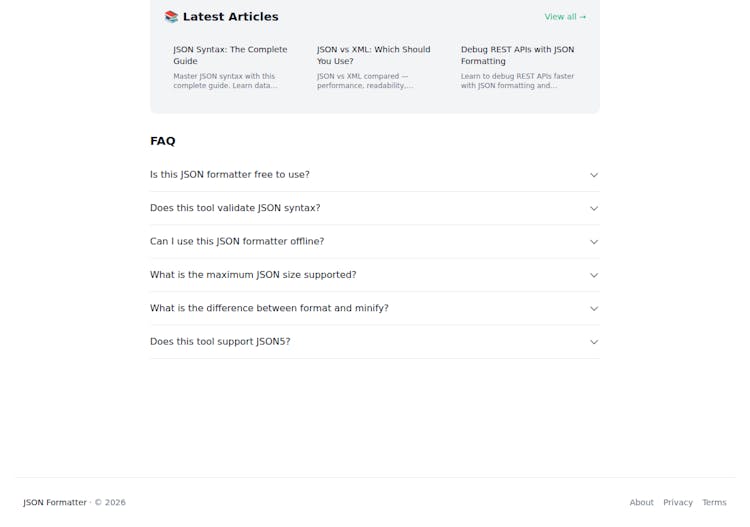Click chevron for format and minify question
The height and width of the screenshot is (527, 750).
tap(594, 308)
